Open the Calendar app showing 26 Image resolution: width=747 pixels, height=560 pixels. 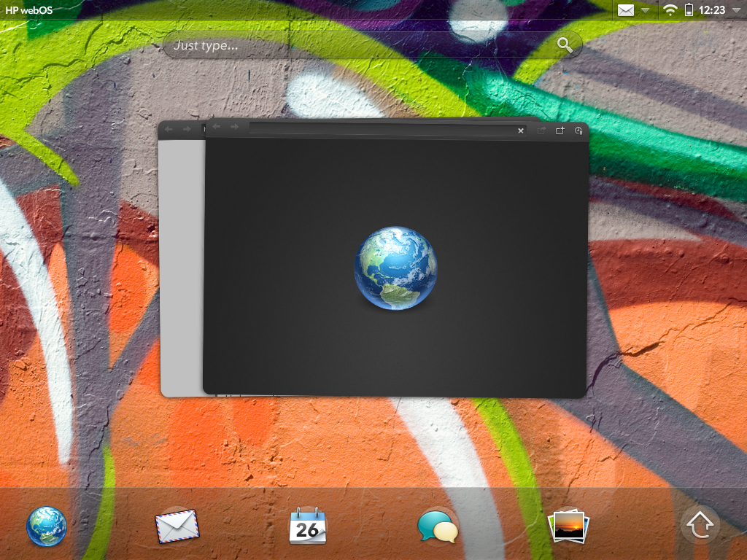coord(308,526)
